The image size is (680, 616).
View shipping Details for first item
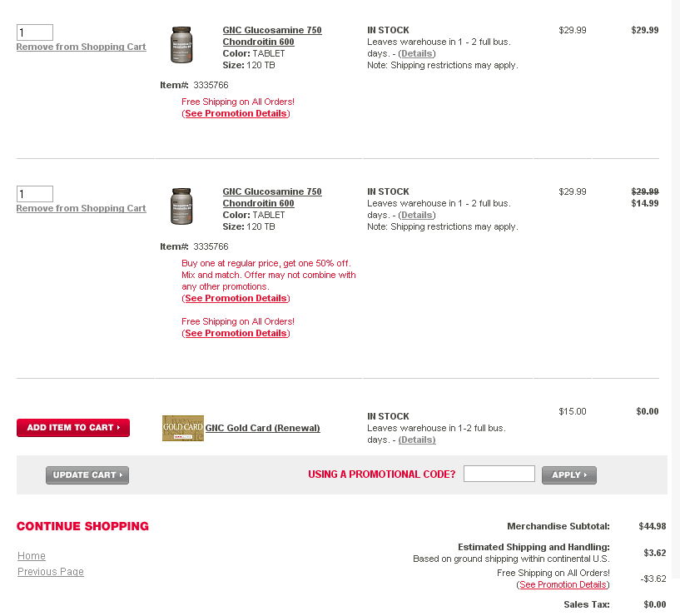point(417,53)
